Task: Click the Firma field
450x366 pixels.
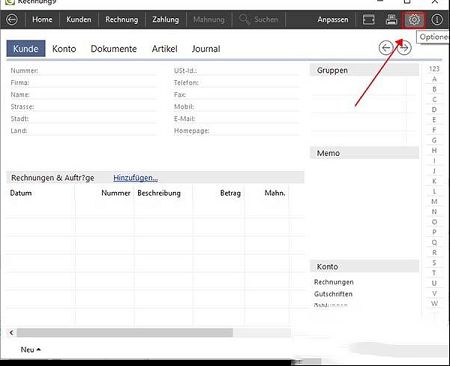Action: (x=83, y=83)
